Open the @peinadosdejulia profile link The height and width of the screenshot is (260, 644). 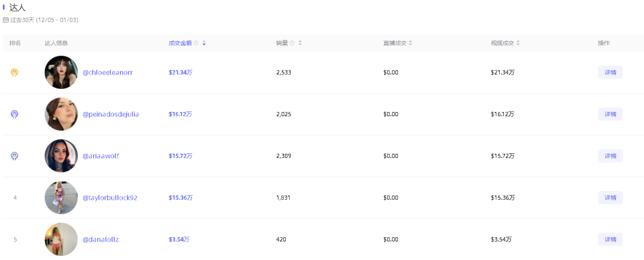pyautogui.click(x=110, y=114)
